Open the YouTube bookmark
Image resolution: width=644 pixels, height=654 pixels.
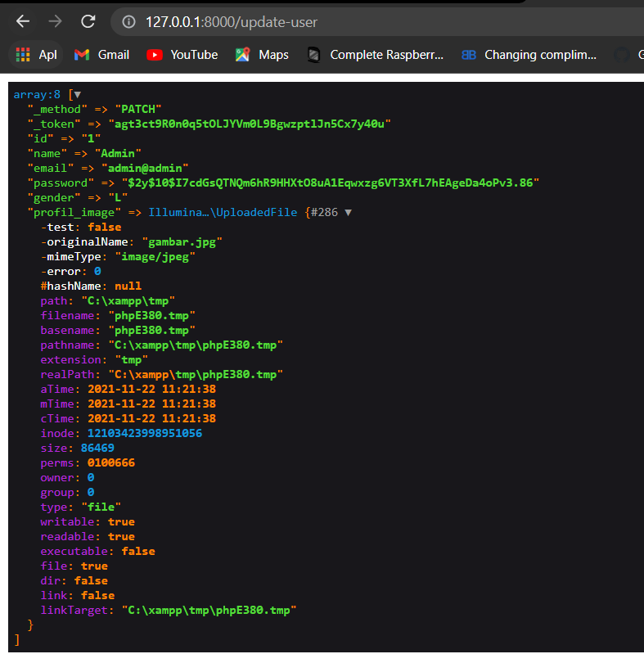click(x=182, y=55)
